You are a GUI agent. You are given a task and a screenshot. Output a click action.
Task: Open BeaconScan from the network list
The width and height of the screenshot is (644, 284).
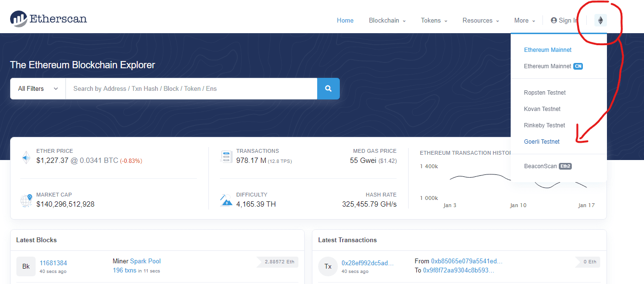pyautogui.click(x=548, y=166)
